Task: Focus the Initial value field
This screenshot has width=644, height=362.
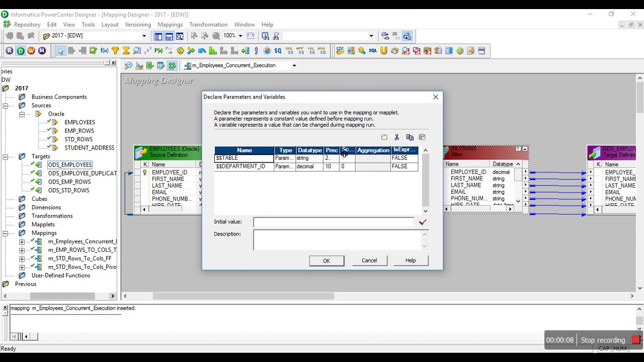Action: tap(334, 222)
